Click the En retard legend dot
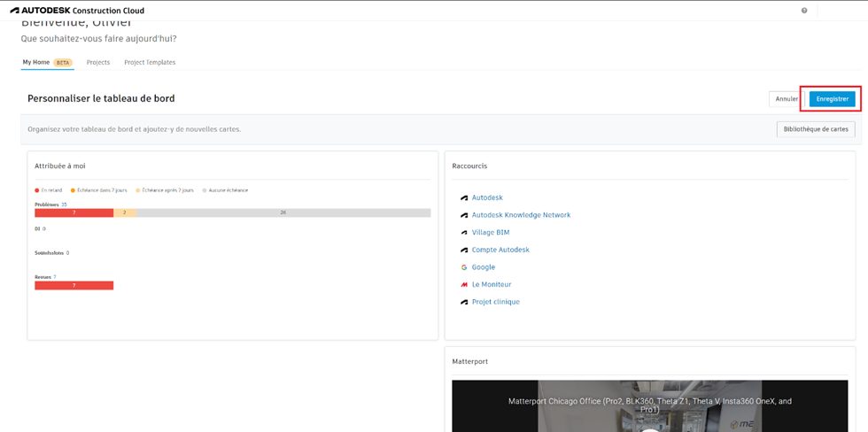This screenshot has width=868, height=432. [x=37, y=190]
